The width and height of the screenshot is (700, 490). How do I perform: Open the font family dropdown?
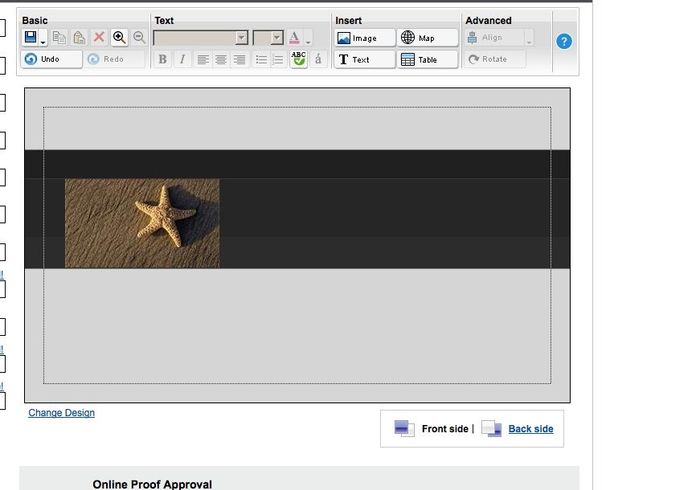coord(241,37)
